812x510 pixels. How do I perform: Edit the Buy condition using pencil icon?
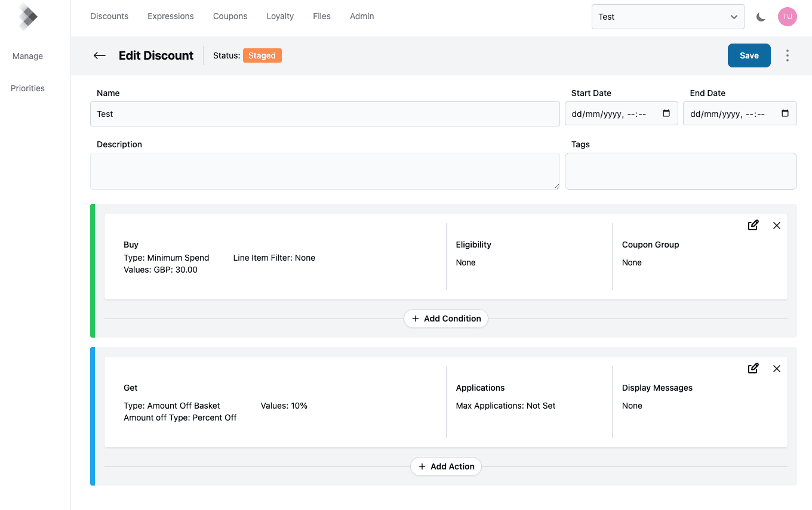[753, 225]
